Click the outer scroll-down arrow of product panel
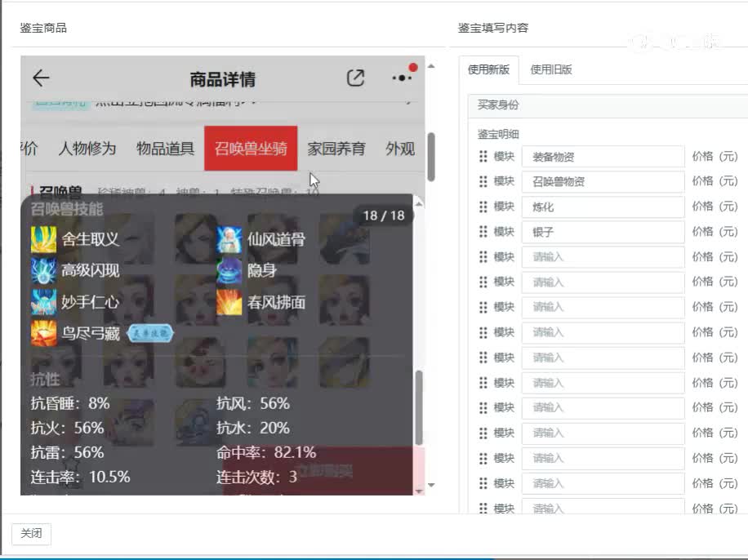Viewport: 748px width, 560px height. pyautogui.click(x=431, y=485)
